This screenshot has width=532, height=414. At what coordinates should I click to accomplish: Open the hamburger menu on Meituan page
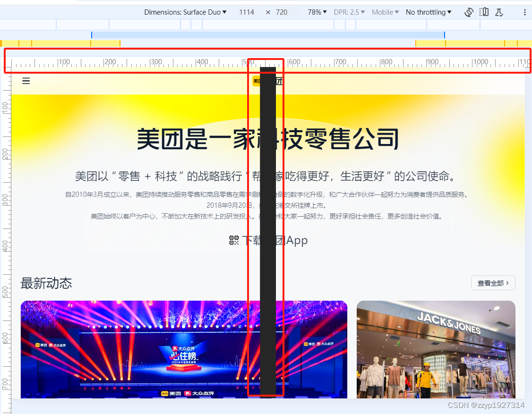tap(26, 81)
